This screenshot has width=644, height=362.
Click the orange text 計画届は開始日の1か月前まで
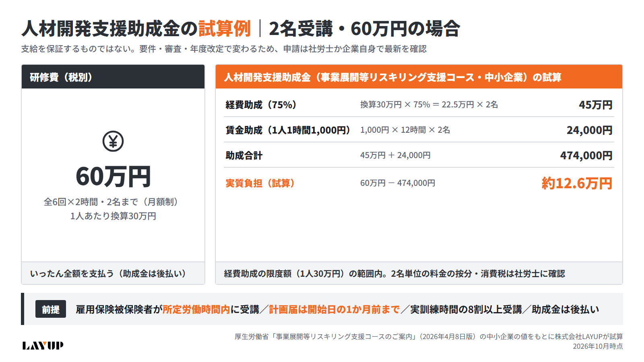coord(334,309)
